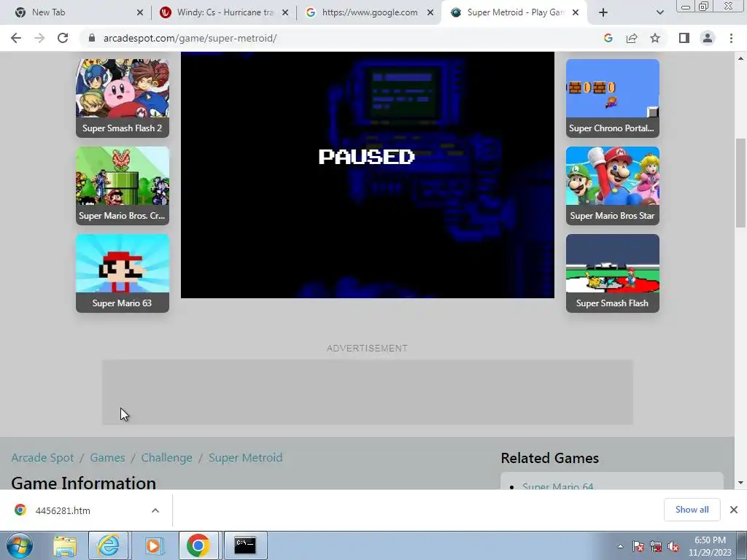The width and height of the screenshot is (747, 560).
Task: Close the Super Metroid tab
Action: (576, 12)
